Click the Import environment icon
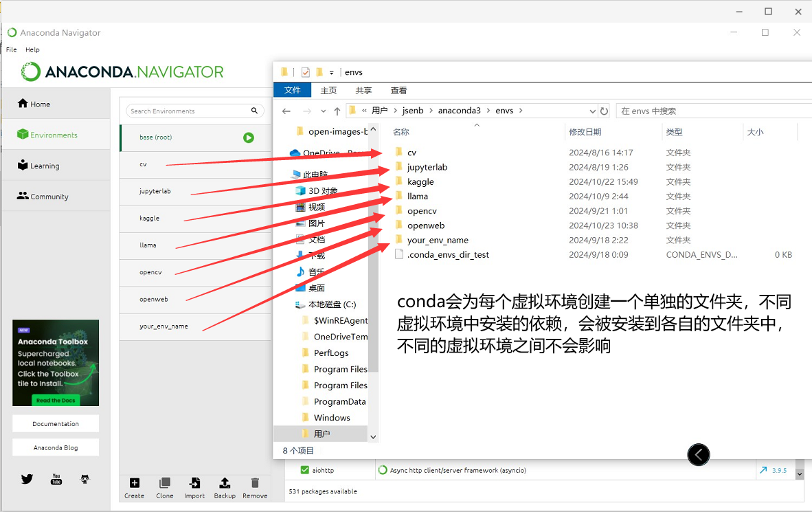812x512 pixels. point(194,483)
